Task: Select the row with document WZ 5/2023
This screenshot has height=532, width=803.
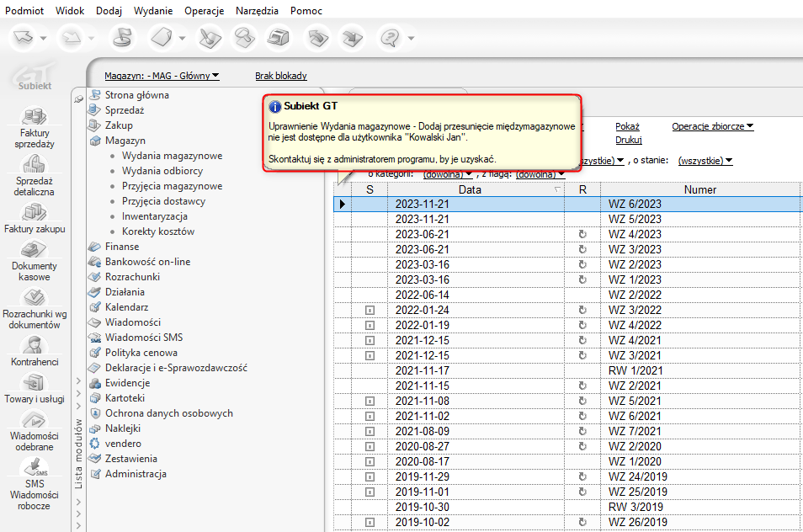Action: tap(635, 219)
